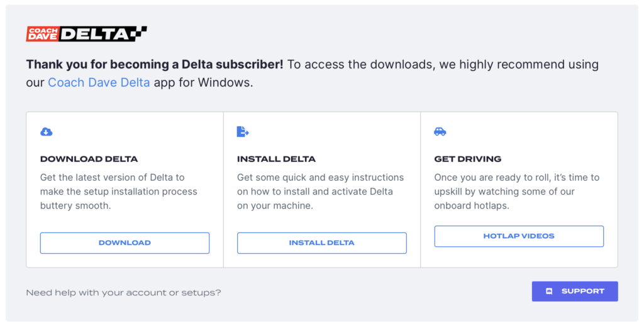Click the bold 'Thank you' subscriber message

(x=154, y=64)
